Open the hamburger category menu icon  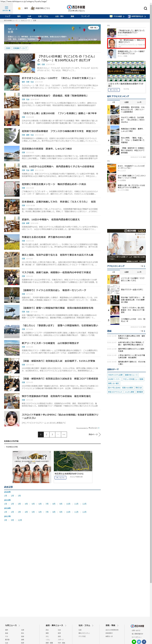[6, 8]
